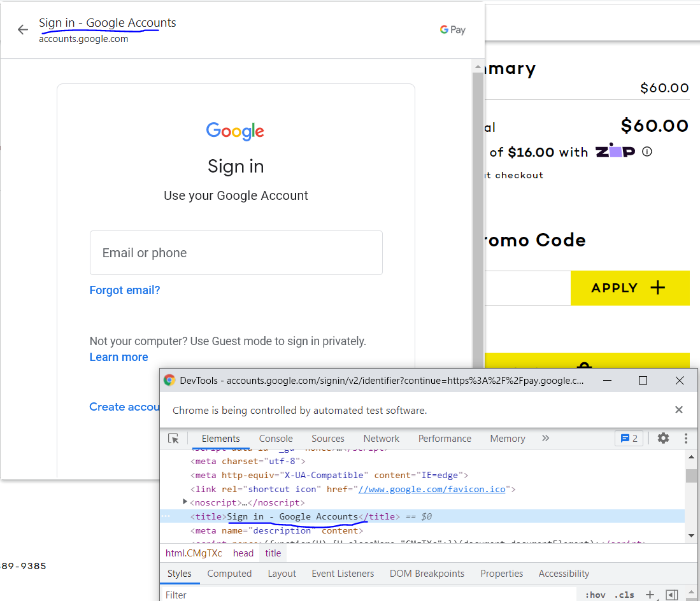Viewport: 700px width, 601px height.
Task: Click the Sign in - Google Accounts header title
Action: coord(107,23)
